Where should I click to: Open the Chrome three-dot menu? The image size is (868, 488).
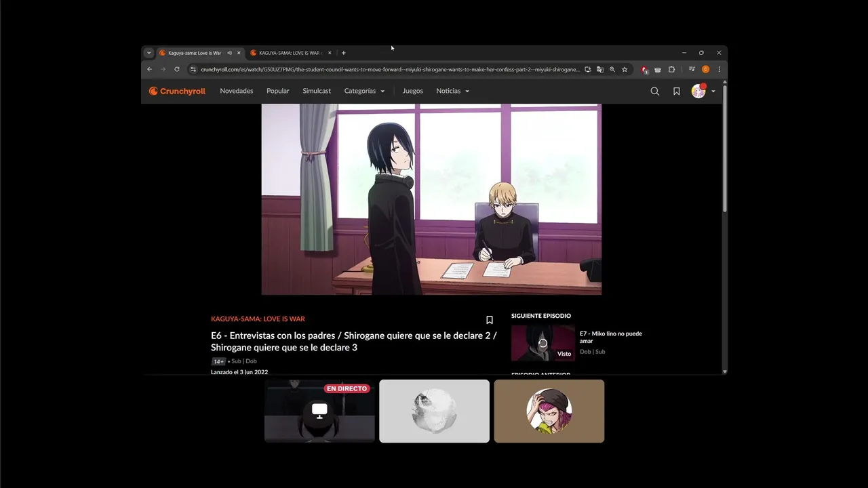[719, 69]
